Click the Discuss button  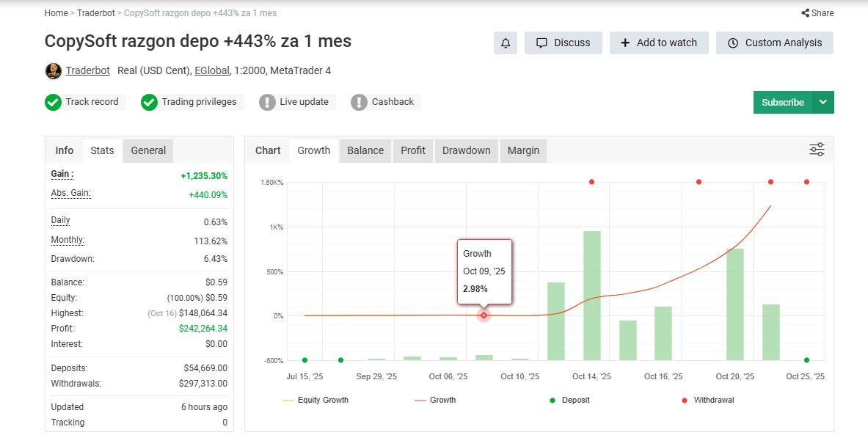[563, 43]
